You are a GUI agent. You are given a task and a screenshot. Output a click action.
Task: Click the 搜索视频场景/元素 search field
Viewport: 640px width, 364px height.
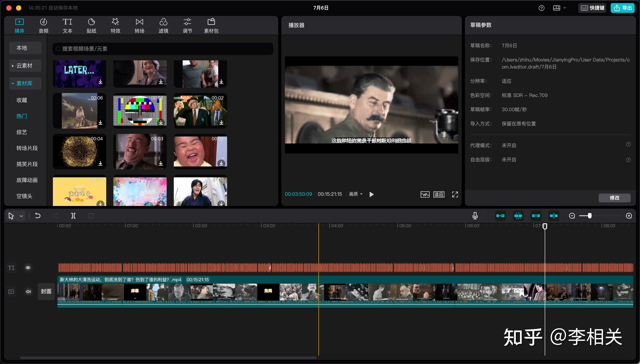tap(163, 49)
